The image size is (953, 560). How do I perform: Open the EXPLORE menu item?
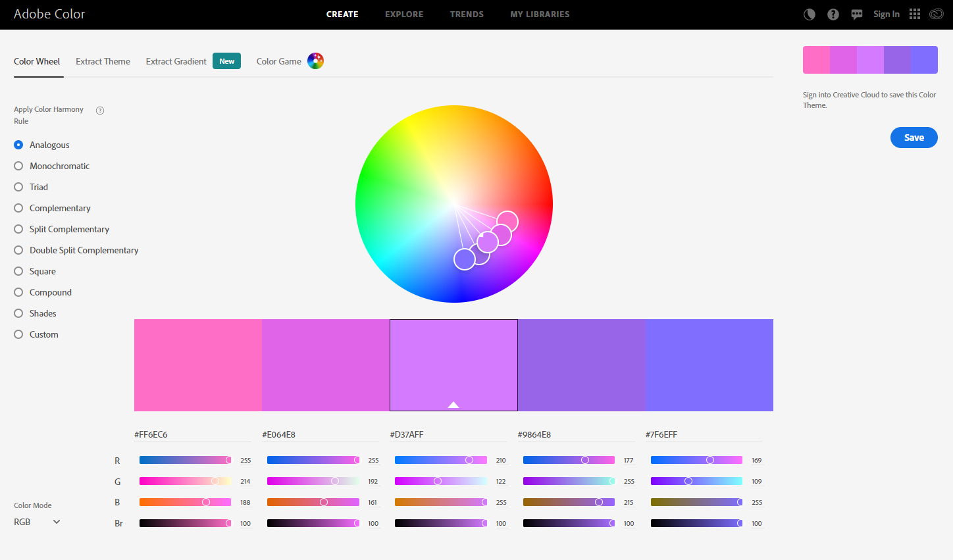[x=404, y=14]
